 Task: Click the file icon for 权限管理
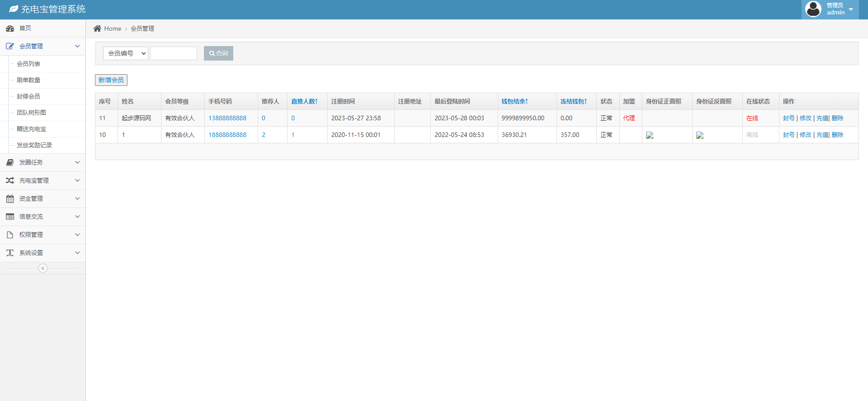10,235
